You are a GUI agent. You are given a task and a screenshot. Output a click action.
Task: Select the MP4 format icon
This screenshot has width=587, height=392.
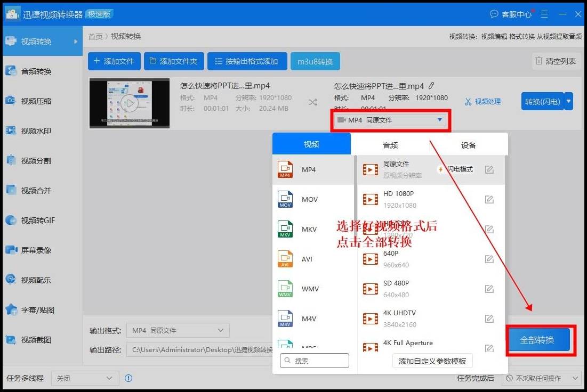[x=285, y=169]
